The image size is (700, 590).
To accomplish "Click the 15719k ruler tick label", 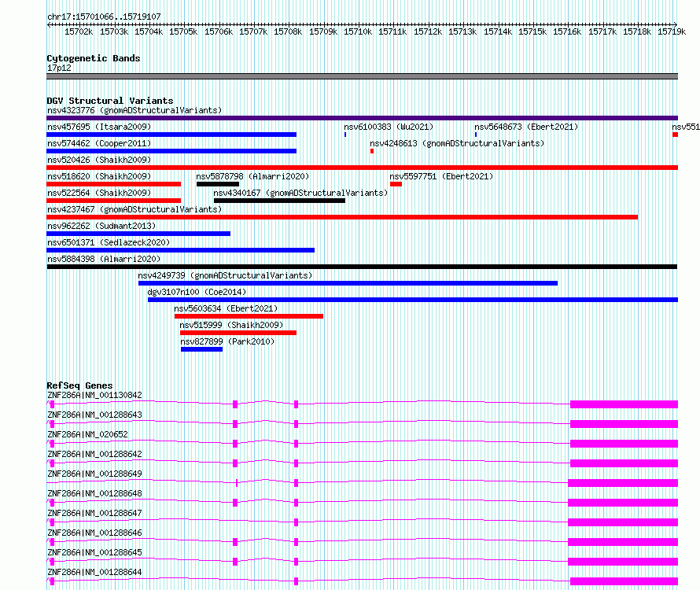I will point(672,31).
